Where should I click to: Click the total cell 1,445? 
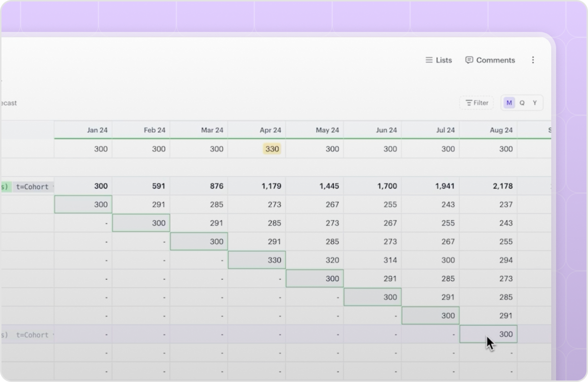315,186
